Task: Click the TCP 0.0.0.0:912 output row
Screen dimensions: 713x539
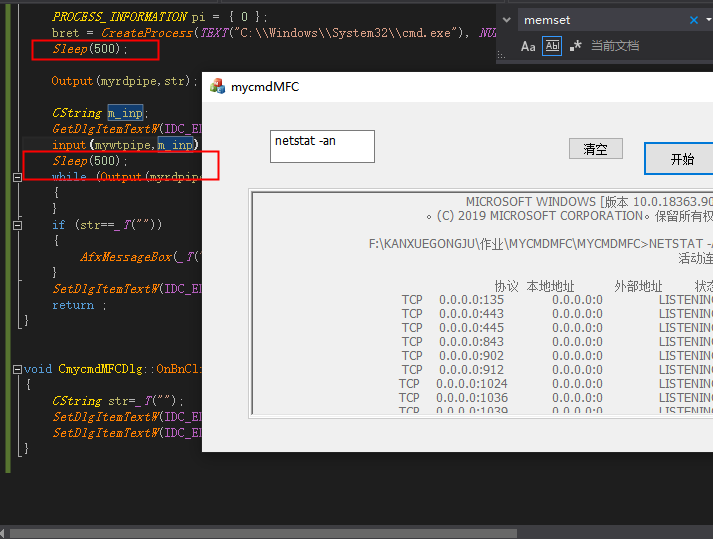Action: [557, 370]
